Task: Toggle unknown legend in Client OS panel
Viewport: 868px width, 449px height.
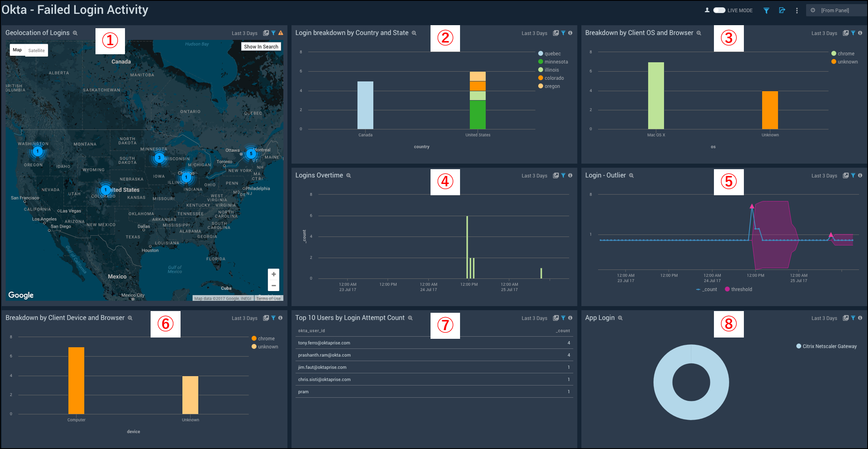Action: coord(845,62)
